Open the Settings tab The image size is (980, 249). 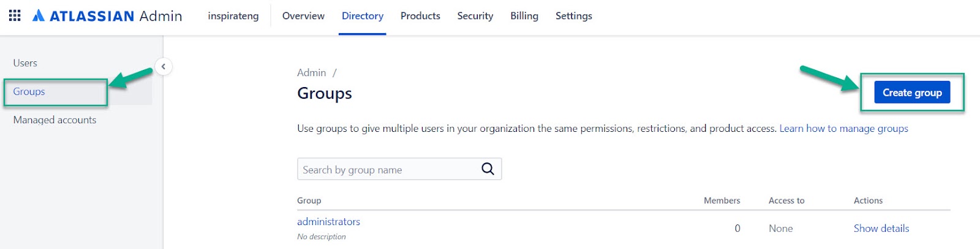click(573, 16)
